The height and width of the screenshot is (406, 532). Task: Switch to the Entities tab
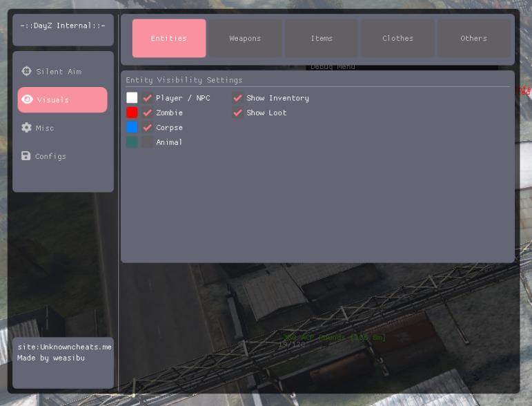[x=169, y=38]
